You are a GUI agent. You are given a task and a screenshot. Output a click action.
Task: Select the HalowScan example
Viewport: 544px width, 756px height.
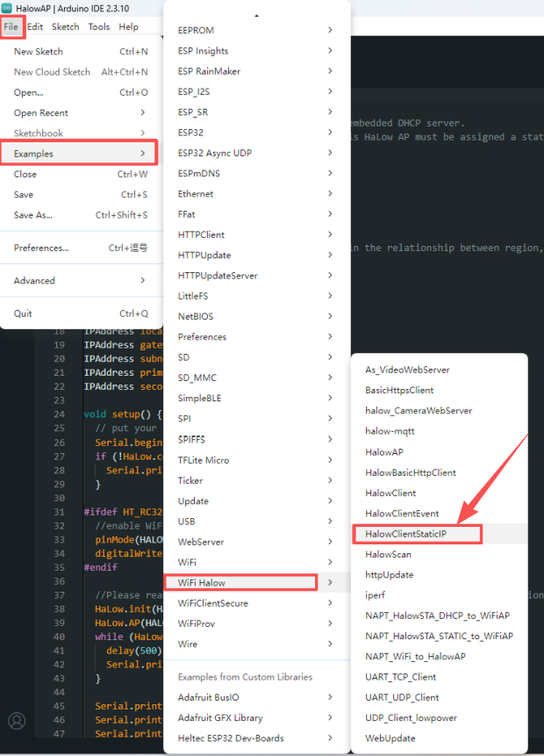tap(440, 554)
